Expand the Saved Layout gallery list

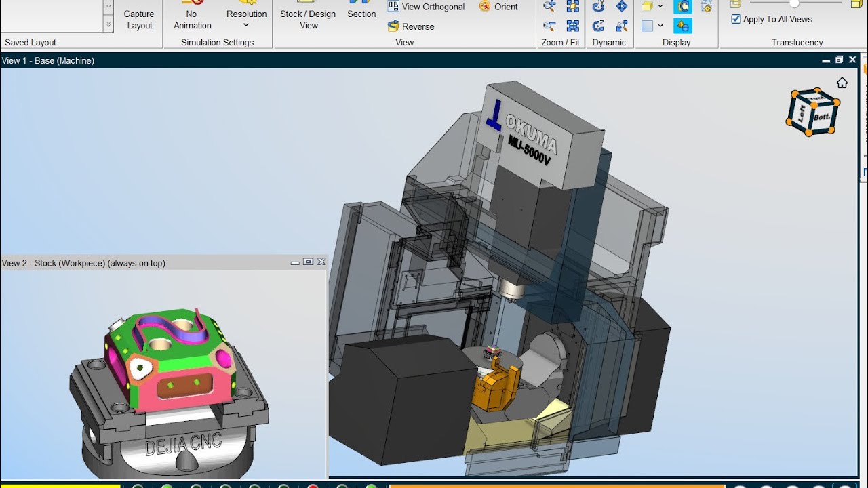[x=108, y=25]
